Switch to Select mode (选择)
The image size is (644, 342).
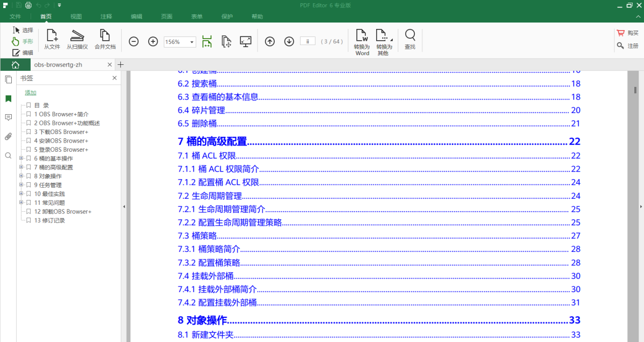point(21,31)
